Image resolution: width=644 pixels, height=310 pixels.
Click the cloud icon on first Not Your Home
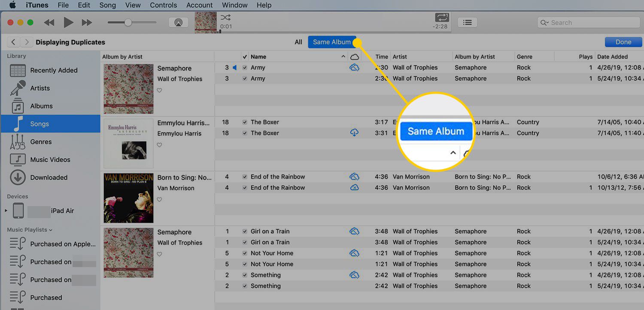354,253
